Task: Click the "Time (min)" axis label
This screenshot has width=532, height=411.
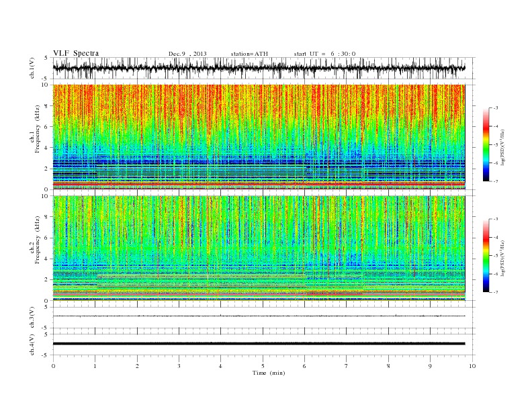Action: click(x=269, y=373)
